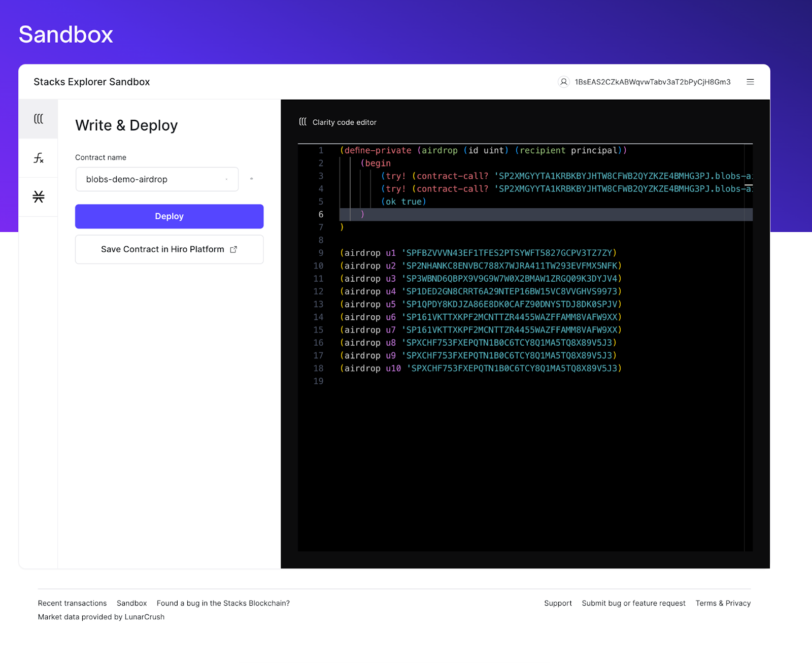812x663 pixels.
Task: Place cursor on editor line 4 contract-call
Action: pyautogui.click(x=566, y=189)
